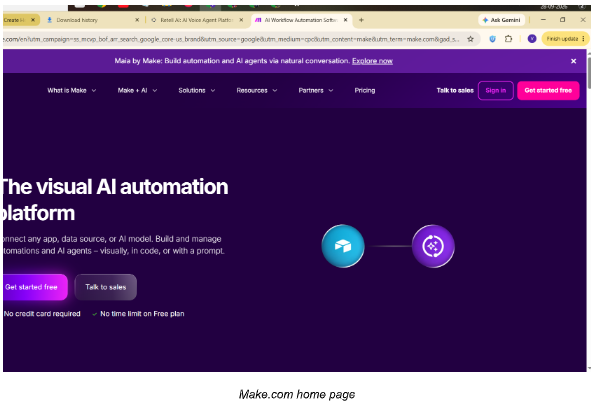
Task: Expand the Make + AI menu
Action: pos(137,90)
